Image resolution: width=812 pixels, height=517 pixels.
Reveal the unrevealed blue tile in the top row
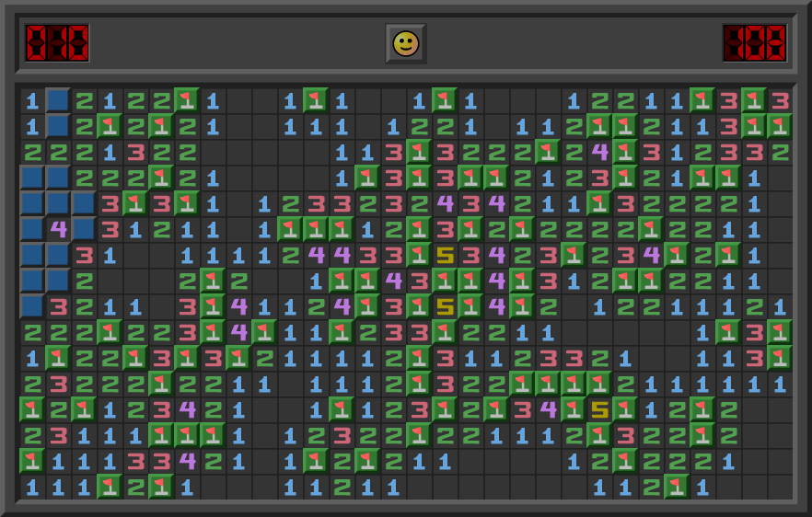[x=58, y=100]
